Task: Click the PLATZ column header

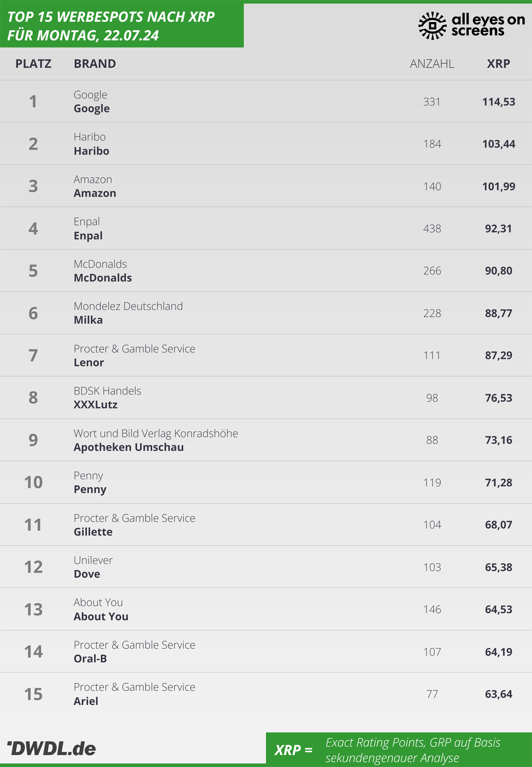Action: click(33, 64)
